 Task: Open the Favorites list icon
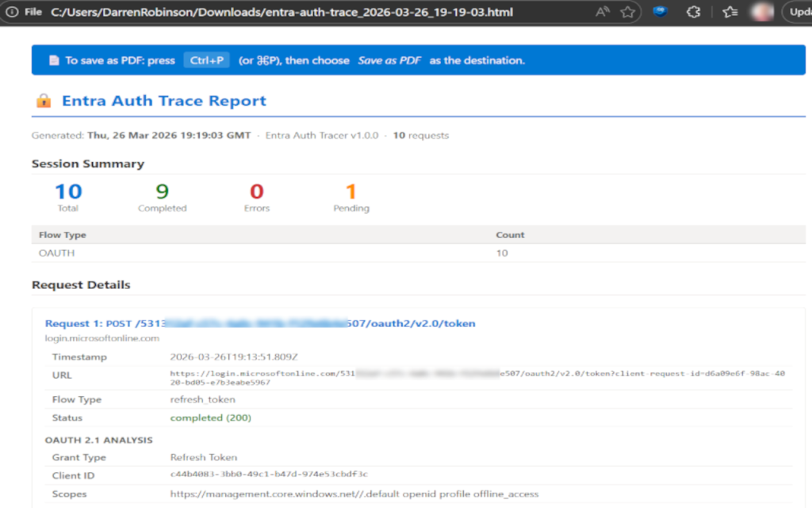[730, 12]
